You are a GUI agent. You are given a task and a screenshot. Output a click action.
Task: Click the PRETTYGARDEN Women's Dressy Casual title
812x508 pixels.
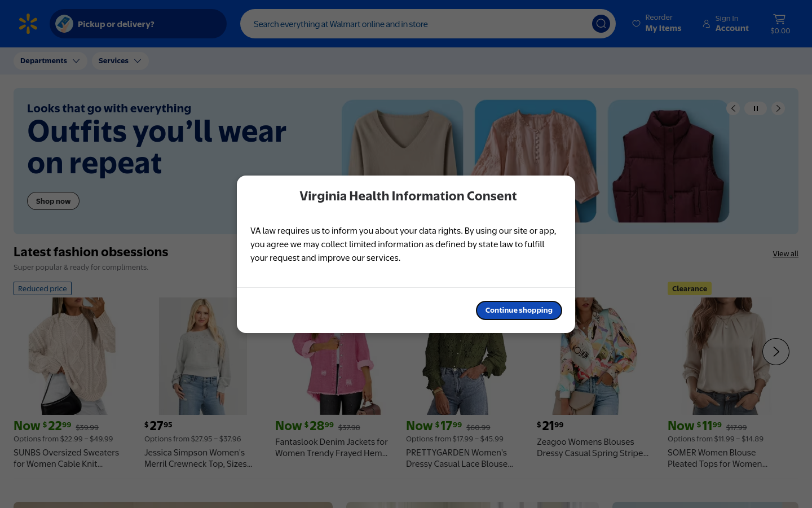460,458
